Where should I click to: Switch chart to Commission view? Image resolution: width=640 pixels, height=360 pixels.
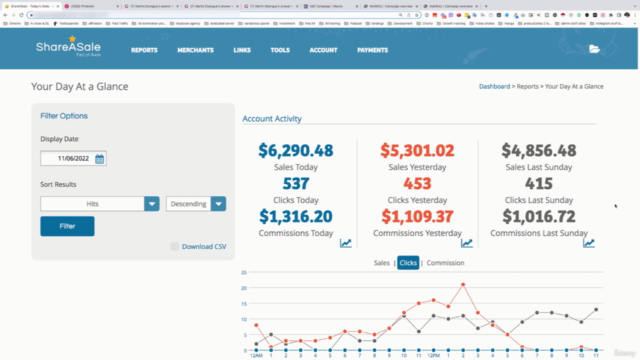(445, 263)
